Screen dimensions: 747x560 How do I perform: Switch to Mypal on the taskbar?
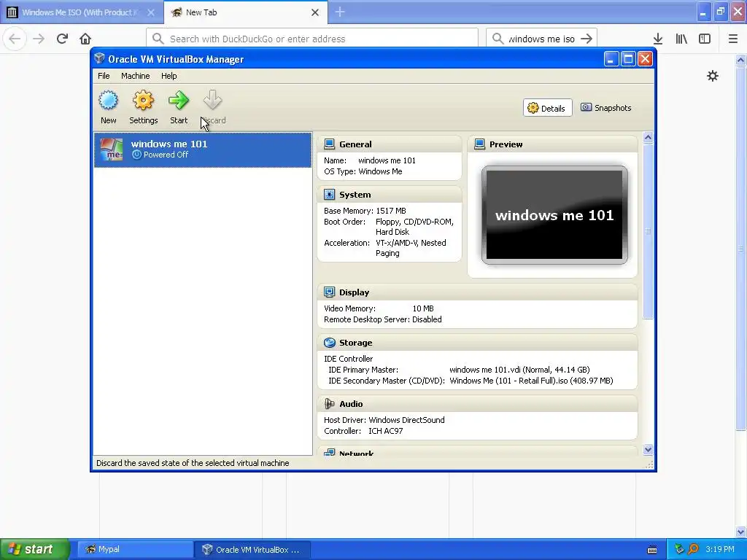tap(135, 549)
